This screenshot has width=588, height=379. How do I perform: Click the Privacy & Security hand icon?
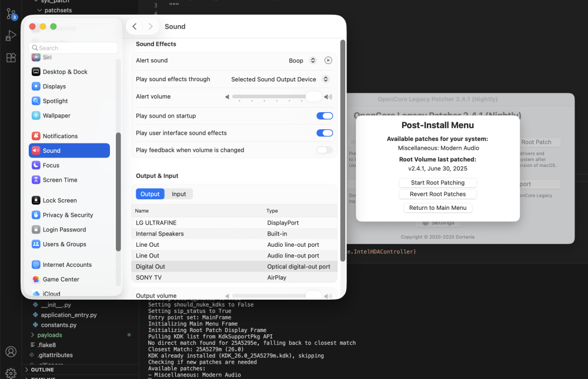36,215
